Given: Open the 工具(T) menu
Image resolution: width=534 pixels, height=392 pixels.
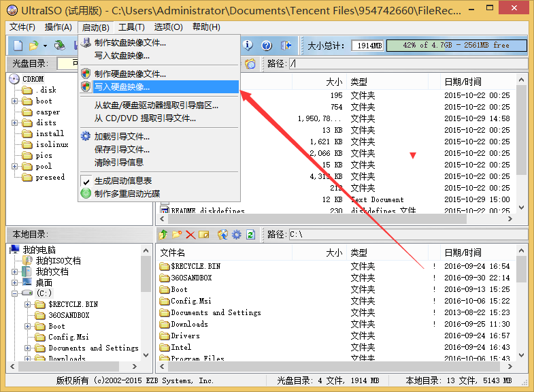Looking at the screenshot, I should (131, 27).
